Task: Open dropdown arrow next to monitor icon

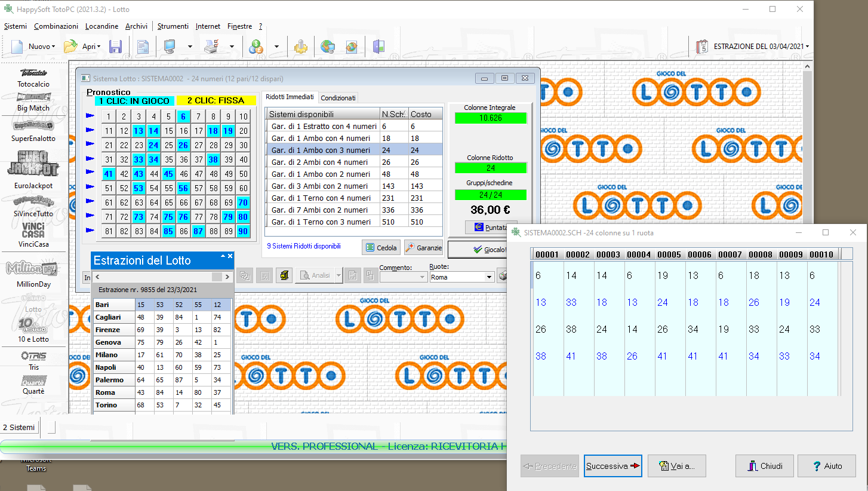Action: (x=190, y=47)
